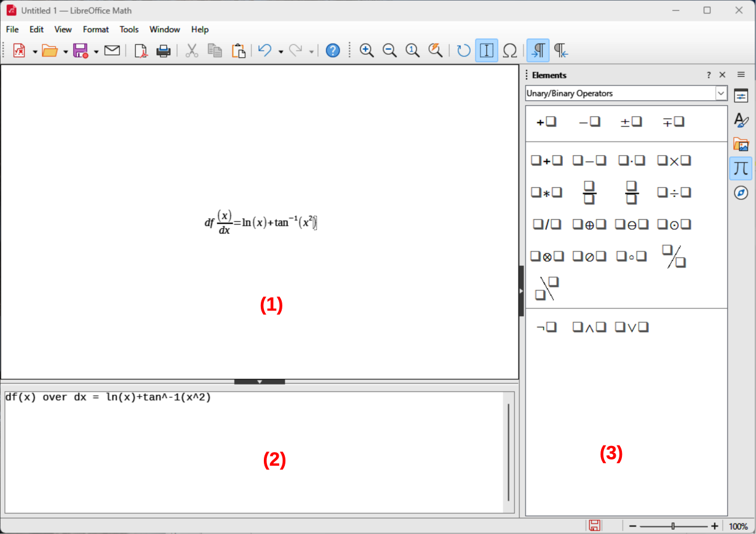
Task: Insert the division fraction element
Action: click(x=589, y=193)
